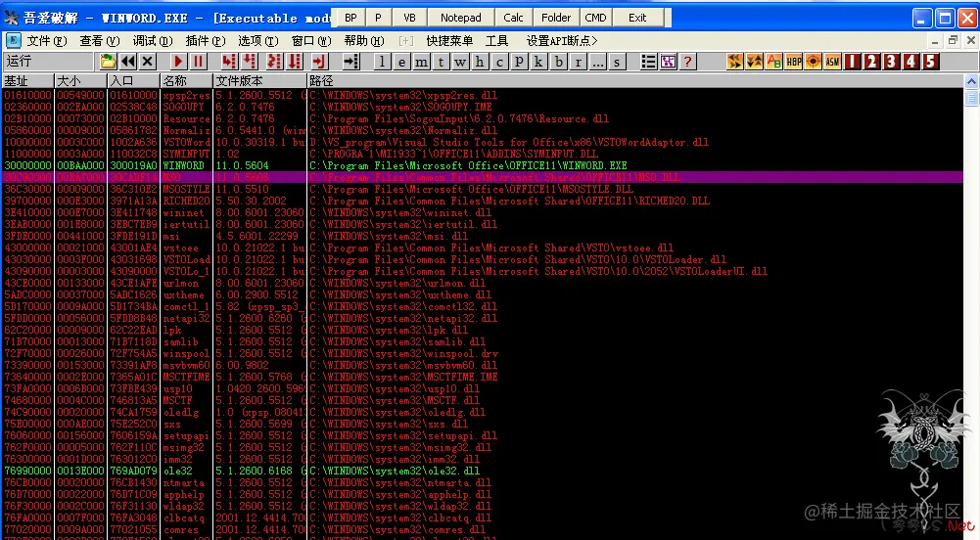
Task: Open the References 'r' button
Action: click(x=579, y=62)
